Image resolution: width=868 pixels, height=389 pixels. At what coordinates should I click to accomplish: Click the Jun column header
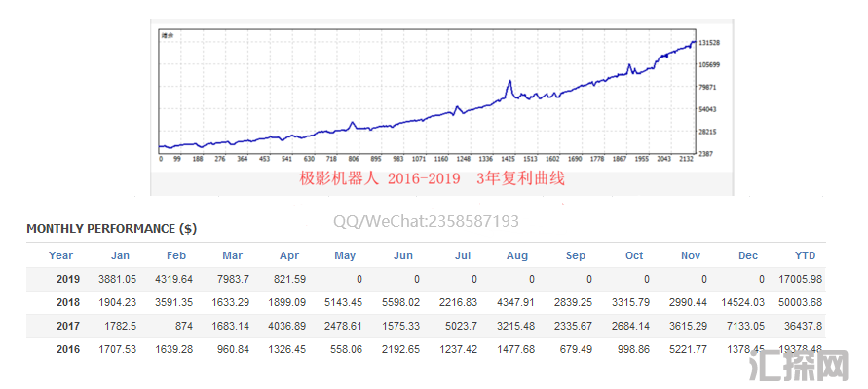(x=403, y=255)
